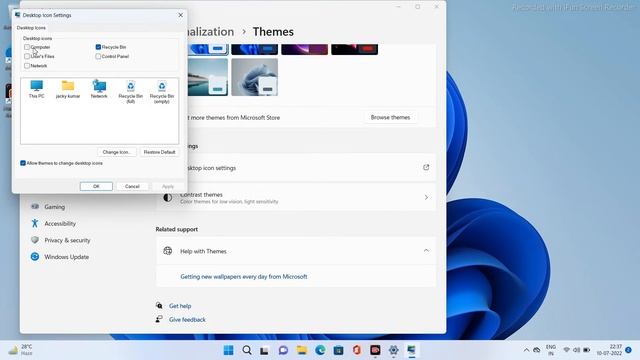Click the Browse themes button

click(390, 117)
